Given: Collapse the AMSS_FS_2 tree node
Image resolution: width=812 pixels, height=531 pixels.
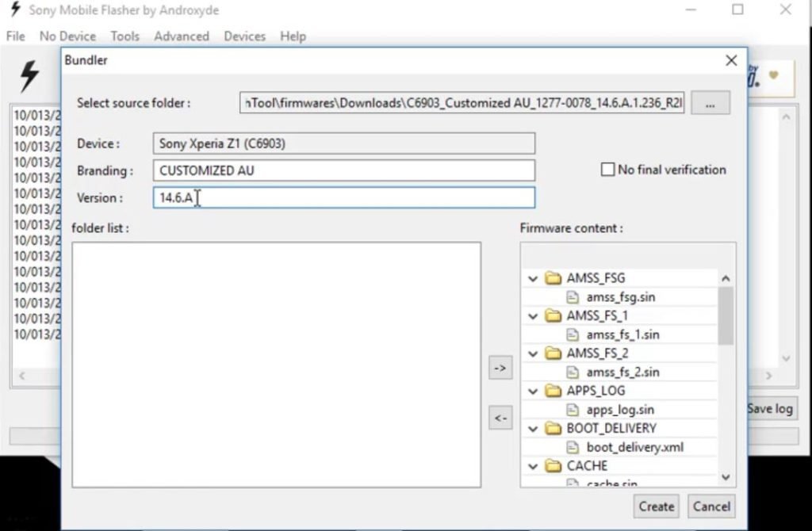Looking at the screenshot, I should (533, 353).
